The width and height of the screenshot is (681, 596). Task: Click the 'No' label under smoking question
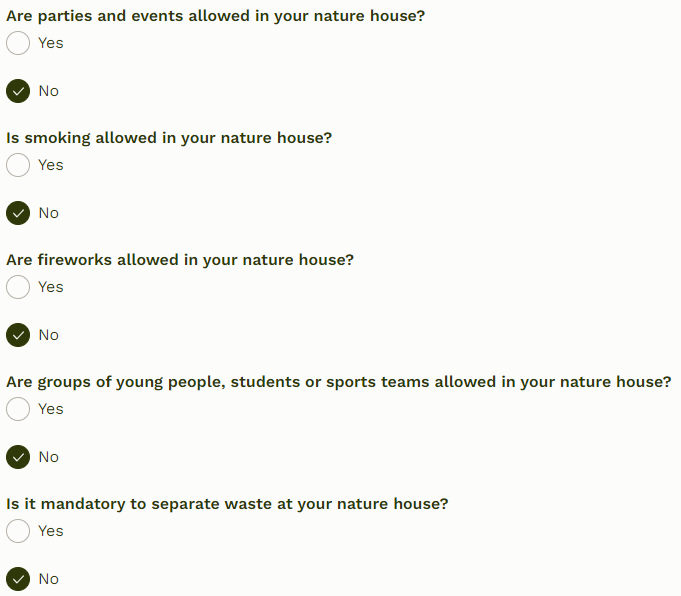coord(49,213)
